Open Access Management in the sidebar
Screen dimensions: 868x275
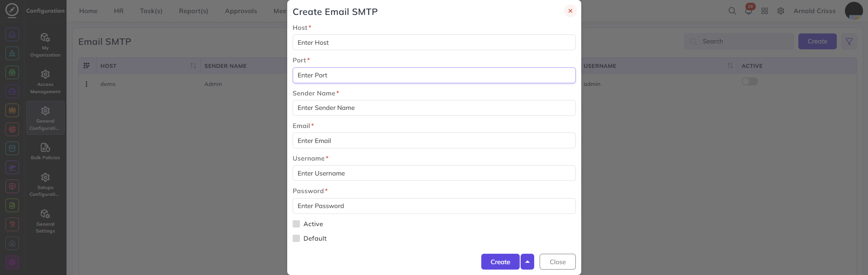(x=45, y=81)
